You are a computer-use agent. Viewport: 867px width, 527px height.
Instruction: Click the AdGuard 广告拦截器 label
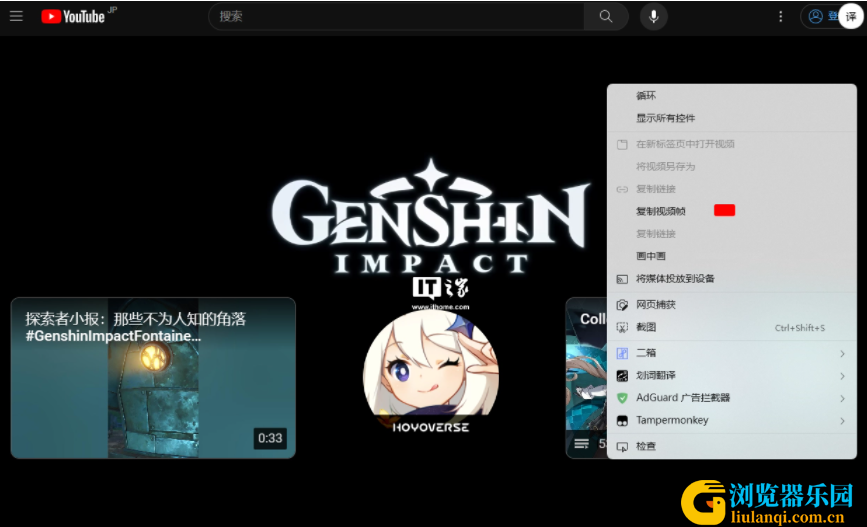coord(683,398)
